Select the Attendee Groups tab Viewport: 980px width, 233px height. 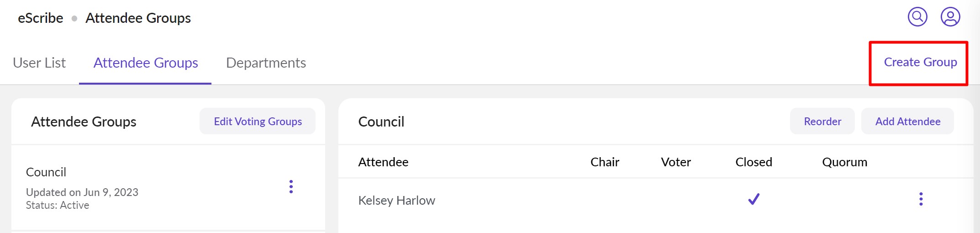click(x=146, y=63)
